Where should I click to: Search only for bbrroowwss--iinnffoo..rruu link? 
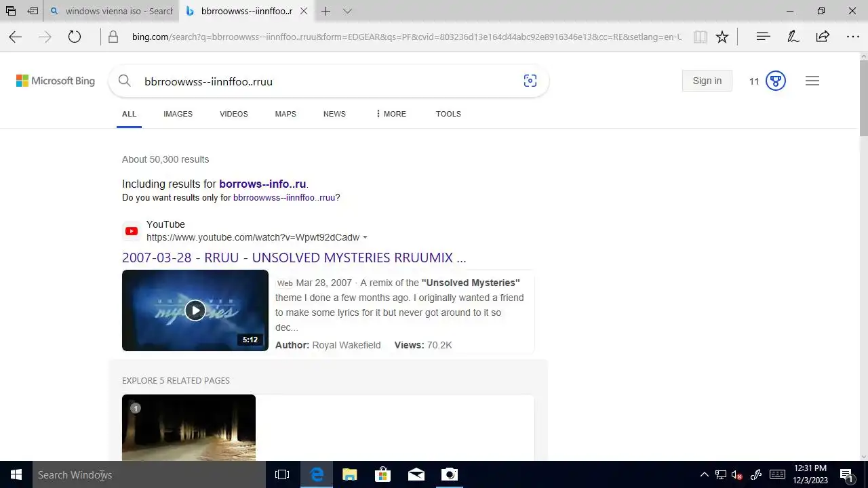coord(284,198)
